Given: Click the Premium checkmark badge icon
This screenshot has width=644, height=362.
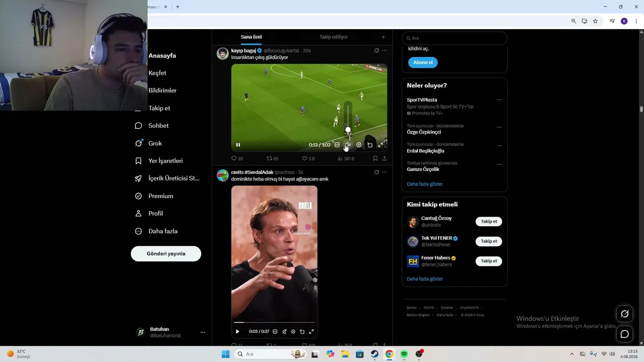Looking at the screenshot, I should (138, 196).
